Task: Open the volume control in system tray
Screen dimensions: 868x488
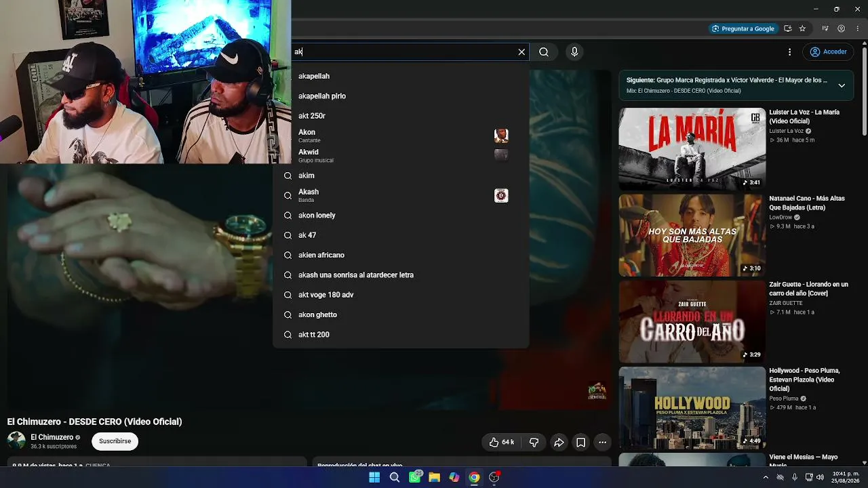Action: 820,477
